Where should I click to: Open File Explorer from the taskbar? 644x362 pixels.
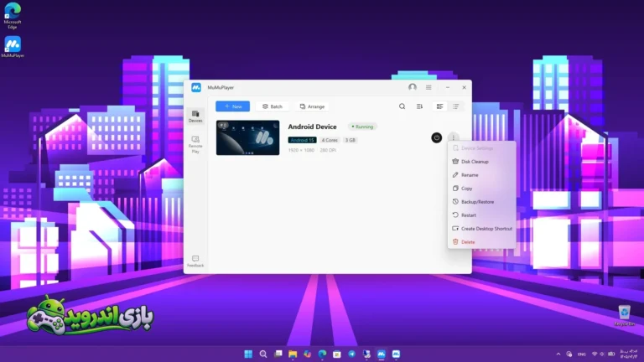point(293,354)
